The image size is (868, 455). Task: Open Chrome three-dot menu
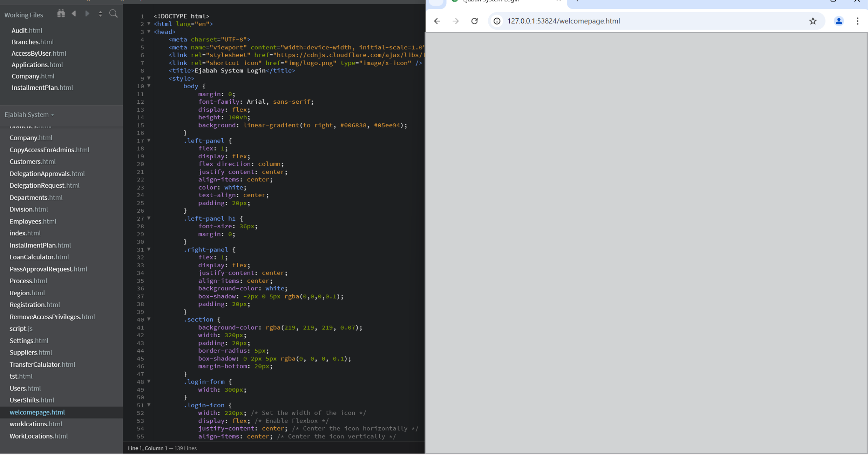coord(857,21)
